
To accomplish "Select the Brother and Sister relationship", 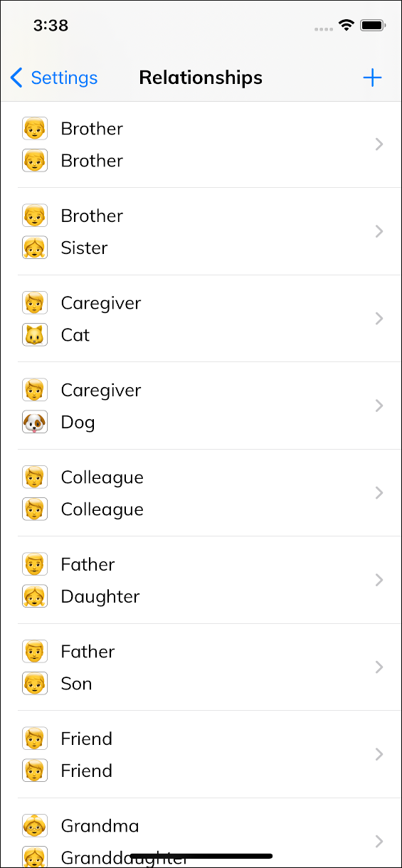I will (x=201, y=232).
